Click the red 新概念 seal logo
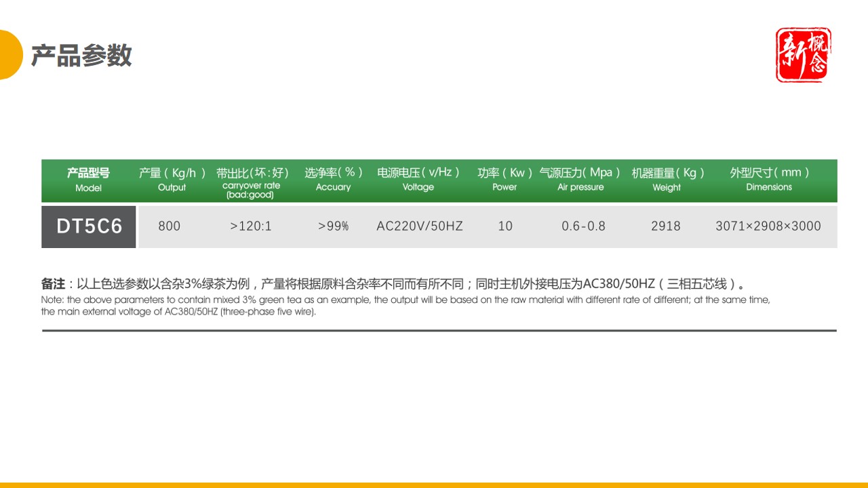This screenshot has height=488, width=868. tap(803, 55)
